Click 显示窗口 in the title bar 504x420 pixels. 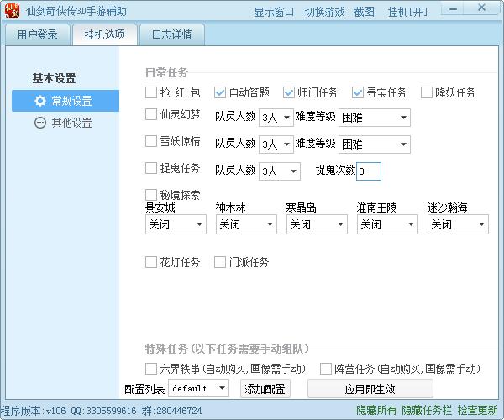(274, 13)
